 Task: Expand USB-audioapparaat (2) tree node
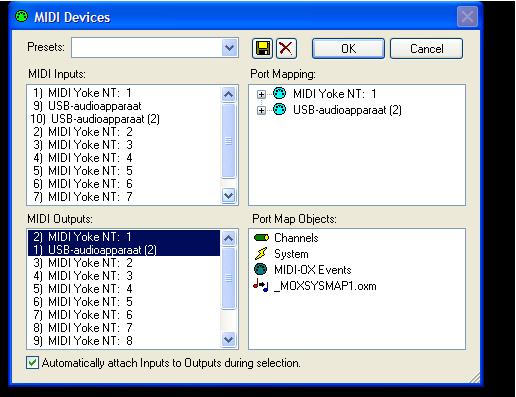(x=261, y=110)
